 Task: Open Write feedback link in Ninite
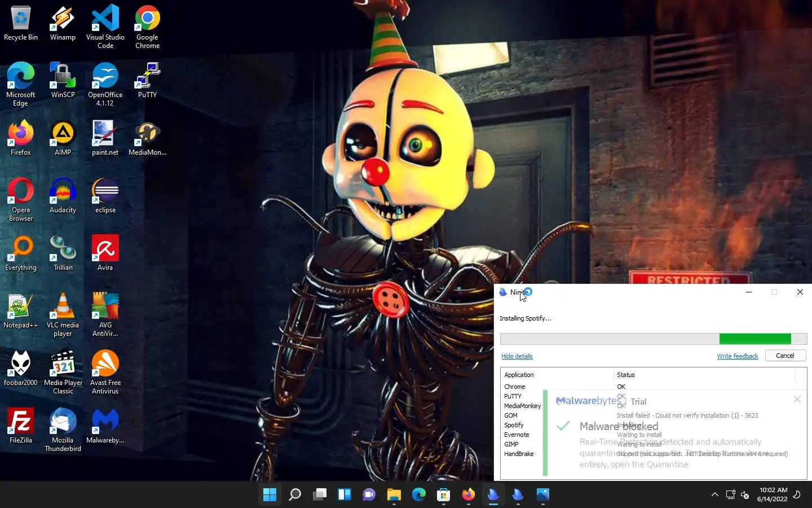tap(737, 356)
